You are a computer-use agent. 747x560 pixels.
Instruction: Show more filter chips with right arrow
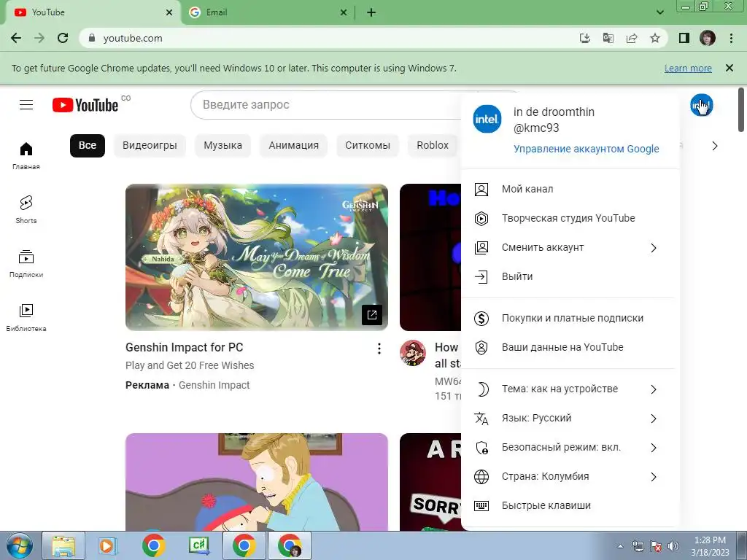pos(715,146)
